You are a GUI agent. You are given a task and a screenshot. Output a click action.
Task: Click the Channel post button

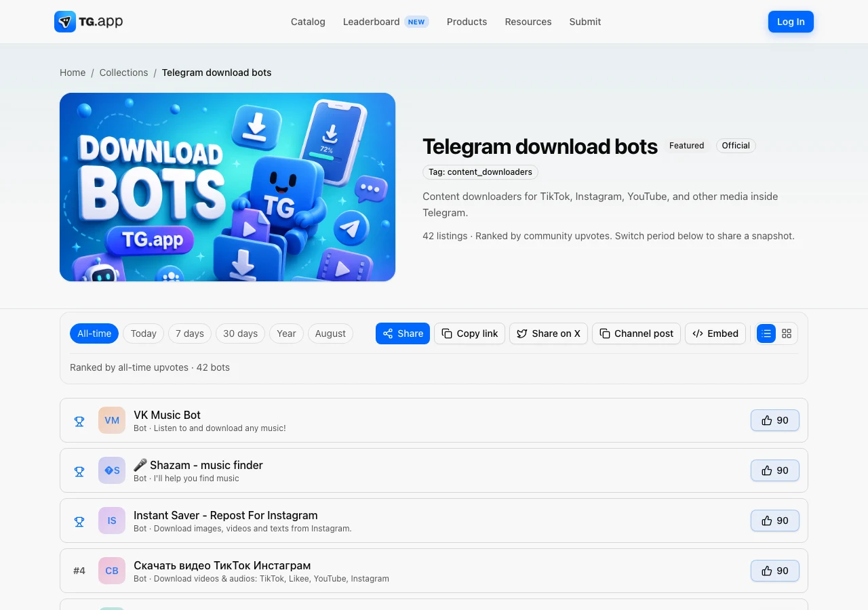point(636,333)
